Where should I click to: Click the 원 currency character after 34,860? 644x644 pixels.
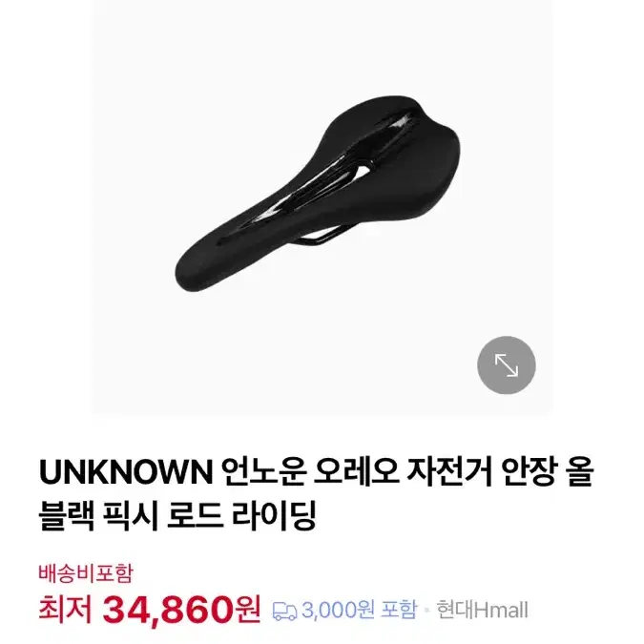[x=248, y=611]
